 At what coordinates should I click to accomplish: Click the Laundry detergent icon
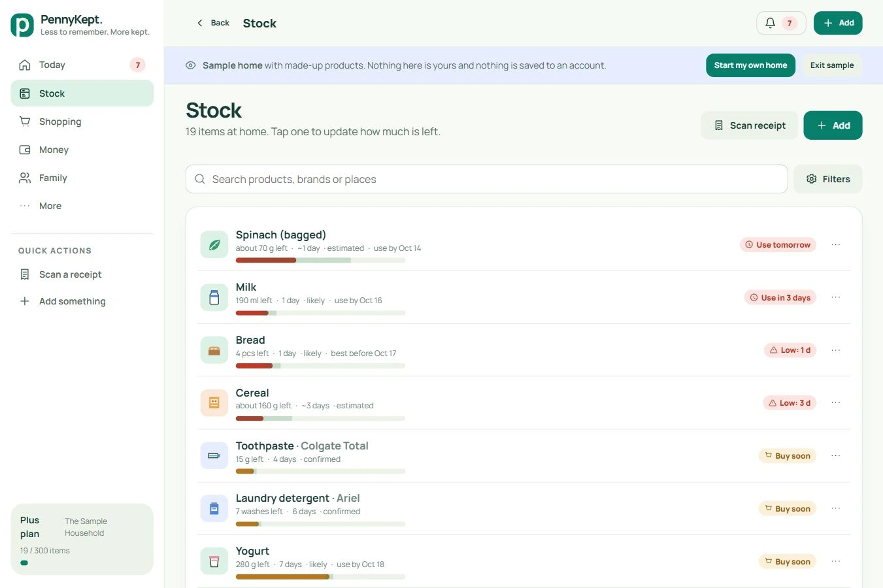pos(214,508)
